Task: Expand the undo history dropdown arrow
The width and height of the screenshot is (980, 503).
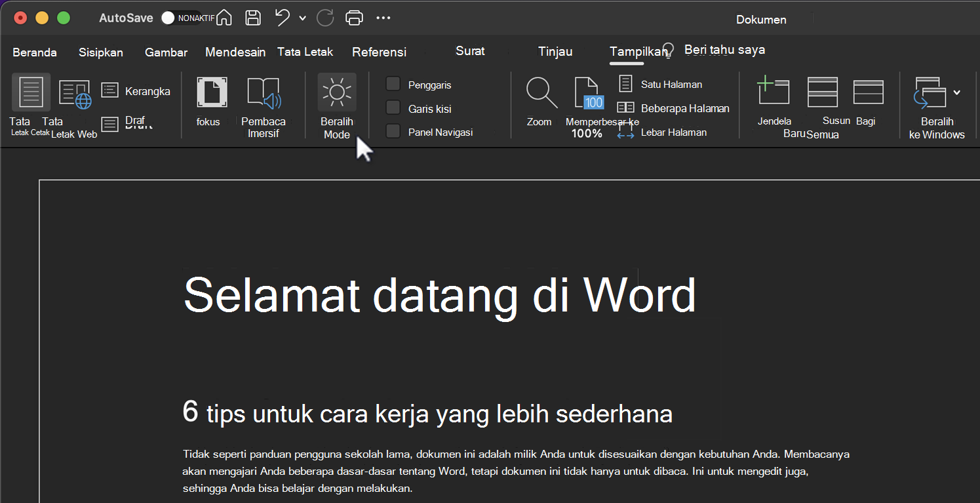Action: [x=302, y=18]
